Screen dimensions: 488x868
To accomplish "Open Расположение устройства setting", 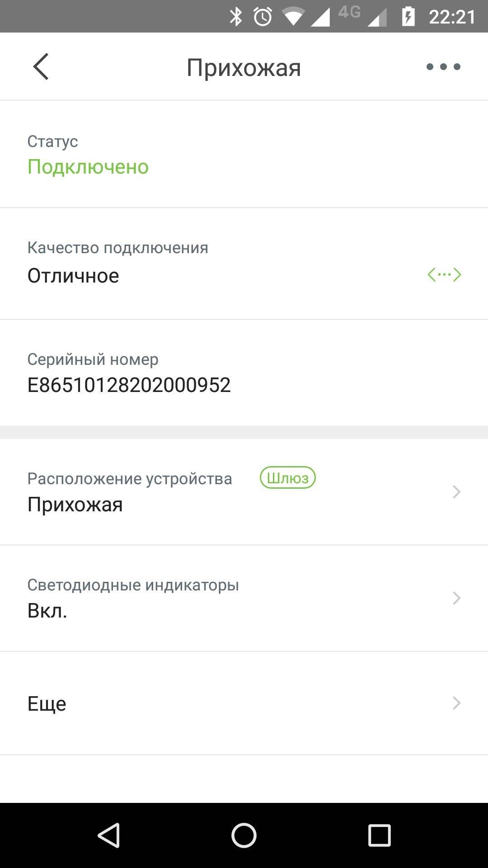I will click(x=129, y=491).
